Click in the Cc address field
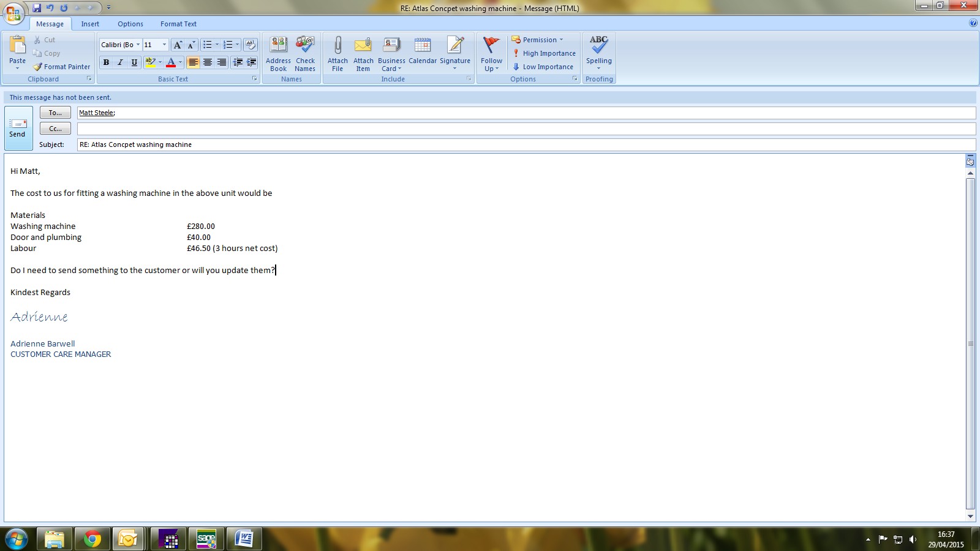980x551 pixels. tap(526, 129)
